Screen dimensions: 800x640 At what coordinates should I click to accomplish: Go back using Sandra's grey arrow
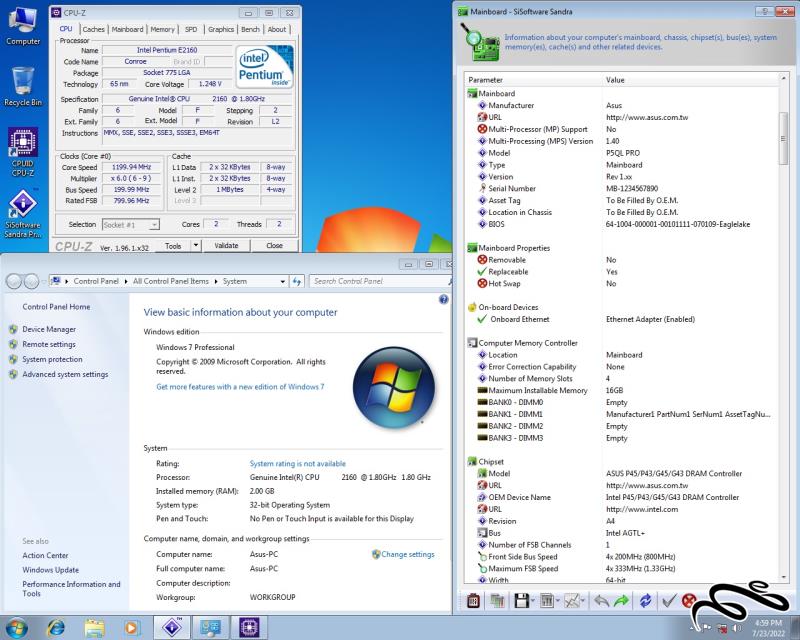(601, 601)
